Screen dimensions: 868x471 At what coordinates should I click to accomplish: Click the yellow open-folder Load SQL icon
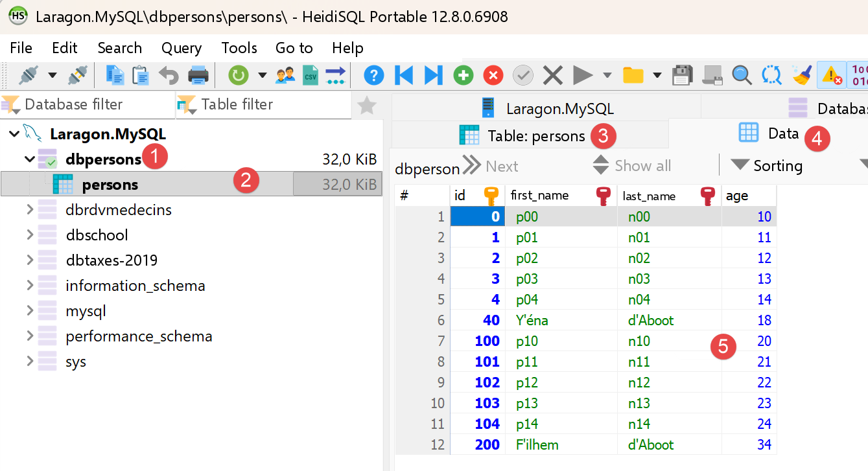click(633, 75)
